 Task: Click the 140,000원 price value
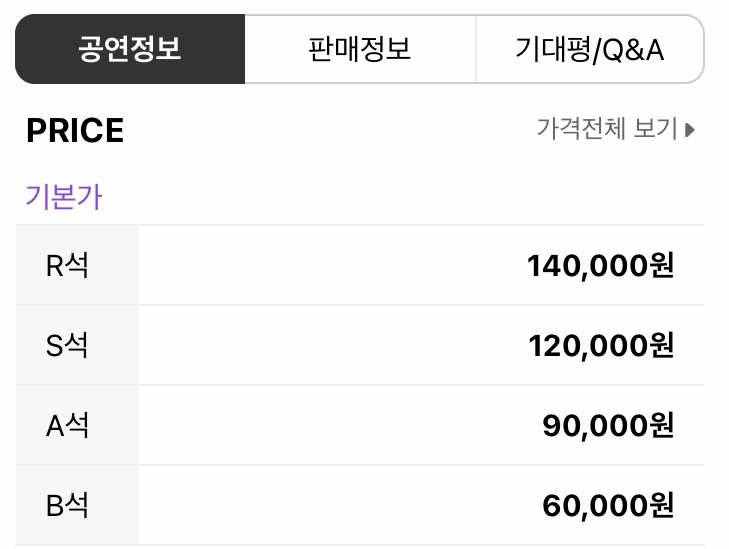click(x=600, y=266)
